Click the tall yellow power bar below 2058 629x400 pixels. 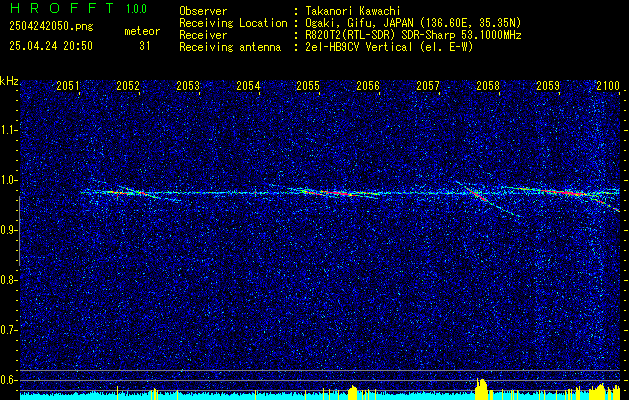(481, 389)
